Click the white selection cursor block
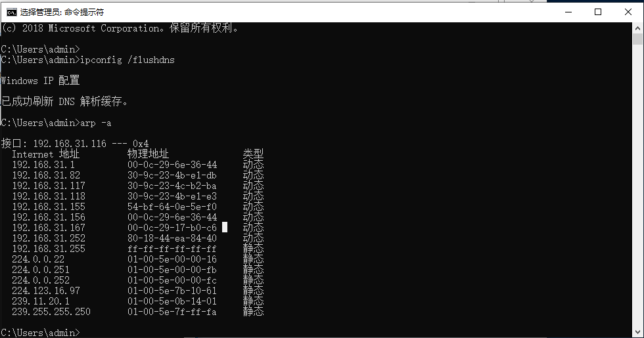Viewport: 644px width, 338px height. pos(225,227)
